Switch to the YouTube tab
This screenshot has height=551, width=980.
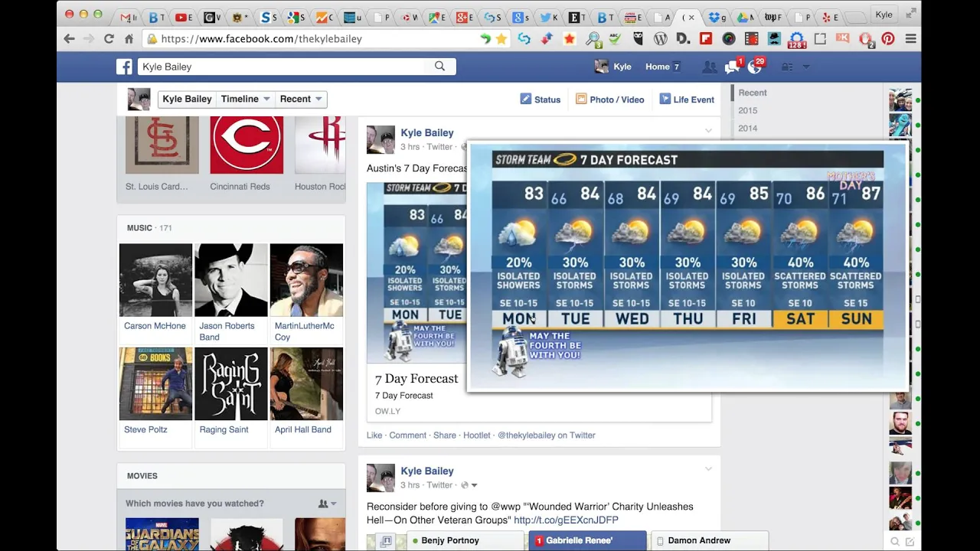click(x=182, y=16)
